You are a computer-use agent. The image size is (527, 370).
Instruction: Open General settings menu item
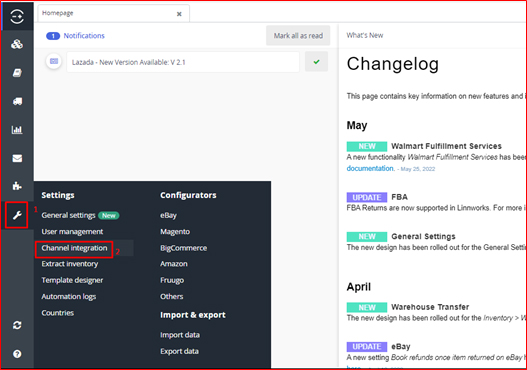coord(69,215)
